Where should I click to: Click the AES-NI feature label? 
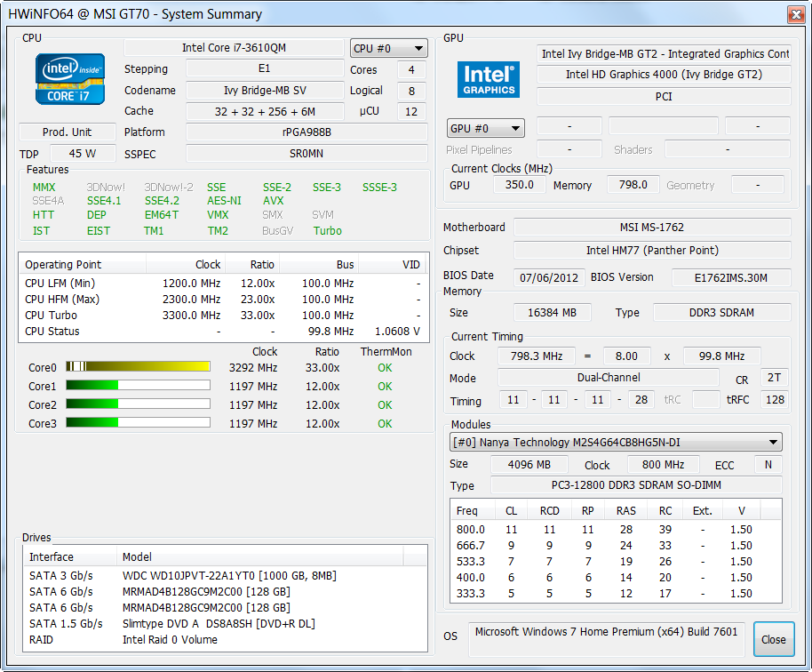coord(224,201)
